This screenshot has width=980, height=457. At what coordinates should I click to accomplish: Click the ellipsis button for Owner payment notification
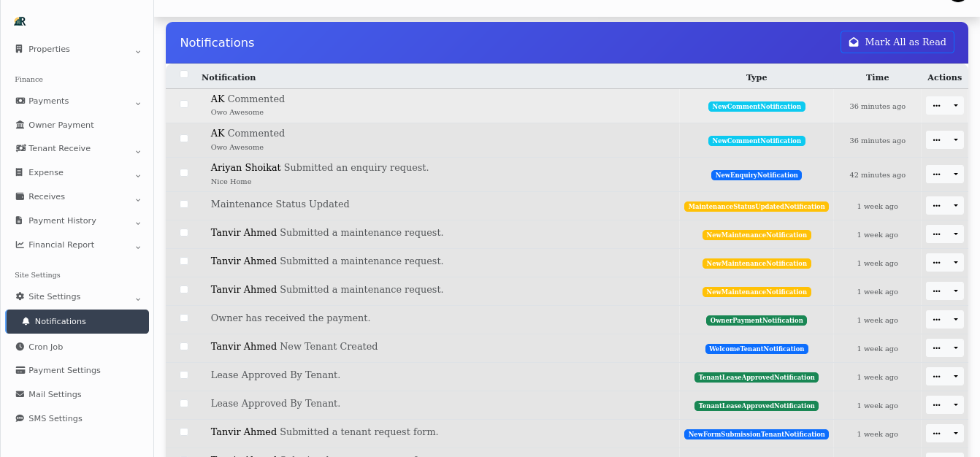pos(936,320)
